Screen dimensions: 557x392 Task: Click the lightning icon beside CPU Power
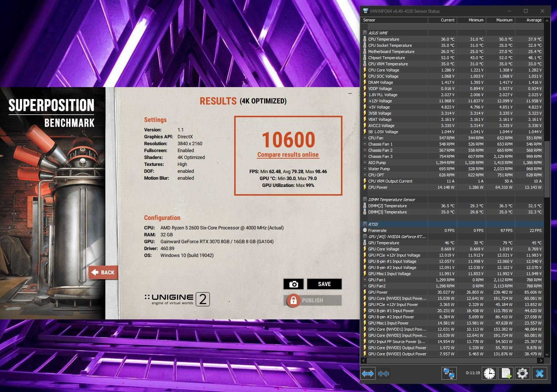[x=365, y=187]
